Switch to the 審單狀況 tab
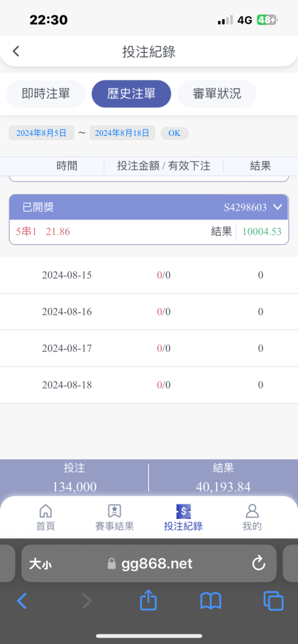 tap(217, 93)
